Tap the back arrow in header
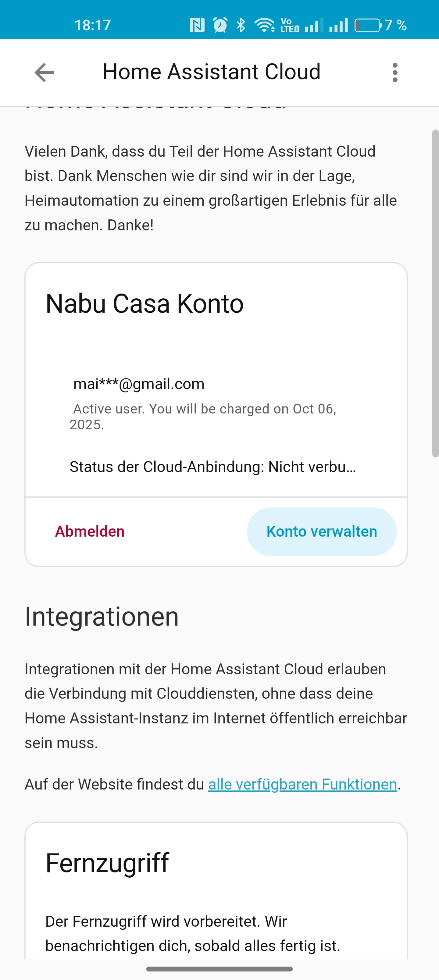Image resolution: width=439 pixels, height=980 pixels. click(x=44, y=72)
